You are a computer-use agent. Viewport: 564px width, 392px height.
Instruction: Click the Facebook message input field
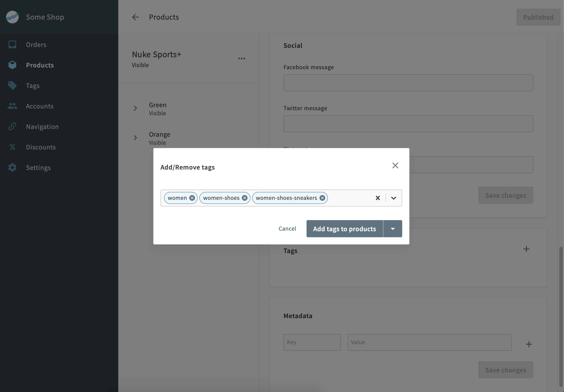coord(408,83)
